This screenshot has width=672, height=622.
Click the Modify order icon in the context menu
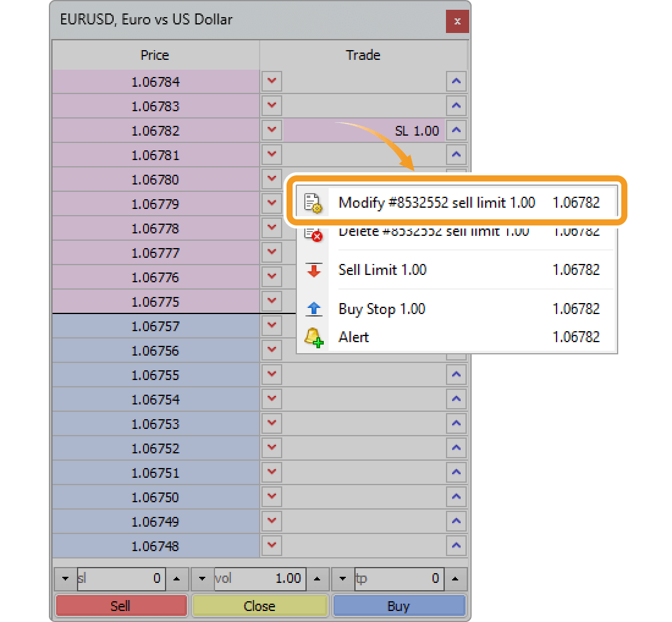pyautogui.click(x=313, y=202)
